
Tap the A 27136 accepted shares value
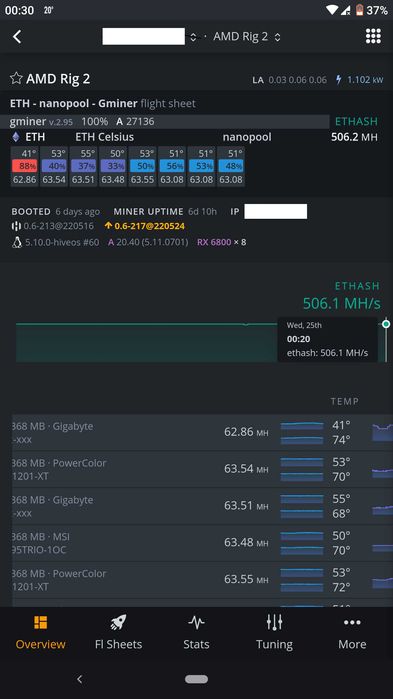coord(135,121)
